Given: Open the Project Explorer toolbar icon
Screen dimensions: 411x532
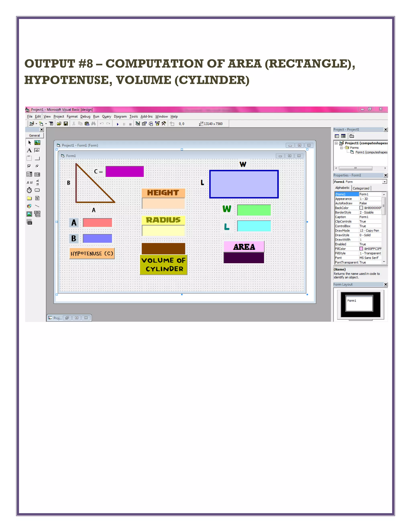Looking at the screenshot, I should coord(138,124).
